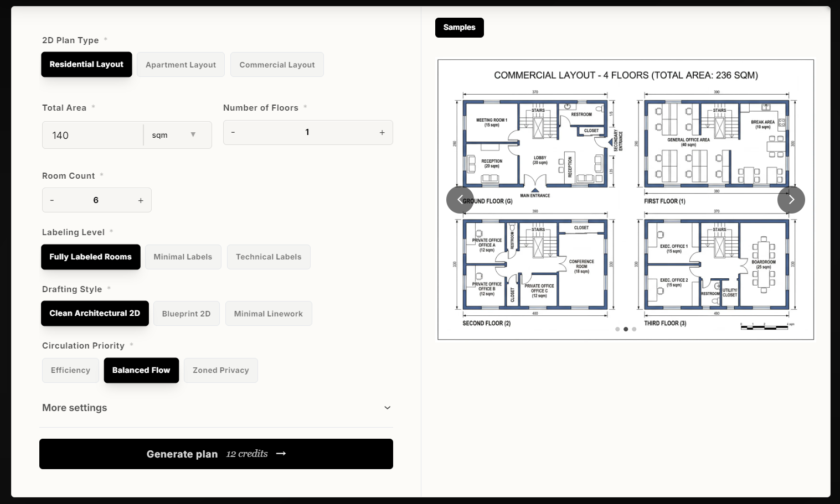Decrease the Room Count
The image size is (840, 504).
pos(52,200)
